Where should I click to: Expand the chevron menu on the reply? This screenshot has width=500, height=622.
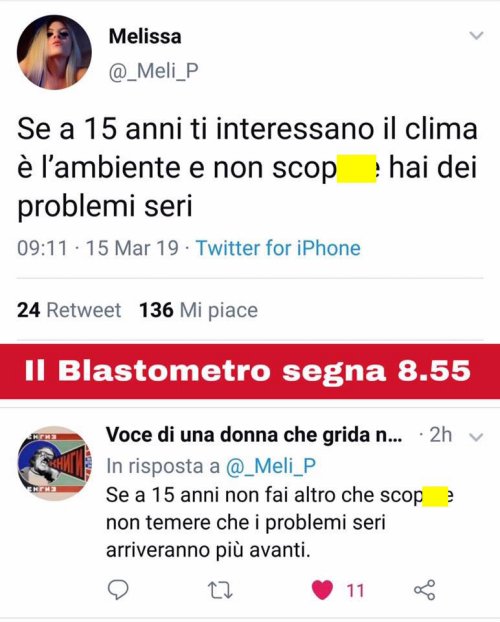point(476,437)
